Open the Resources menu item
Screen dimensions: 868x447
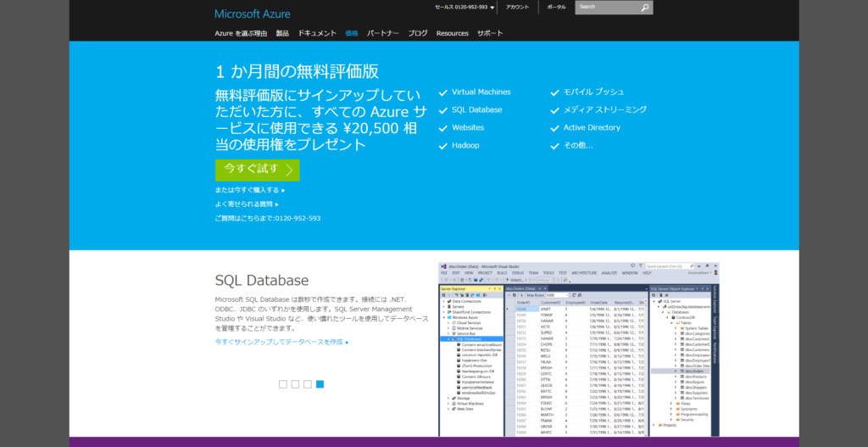(453, 33)
